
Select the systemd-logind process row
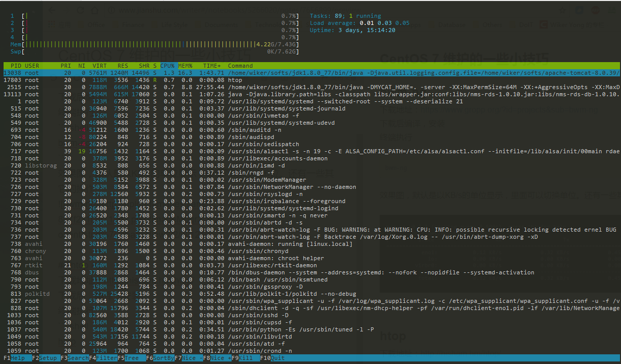(x=310, y=208)
